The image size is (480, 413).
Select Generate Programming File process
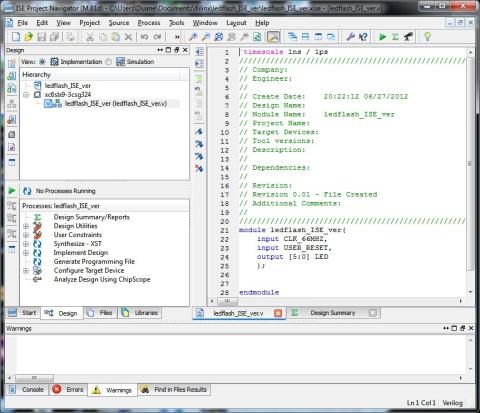pos(94,262)
